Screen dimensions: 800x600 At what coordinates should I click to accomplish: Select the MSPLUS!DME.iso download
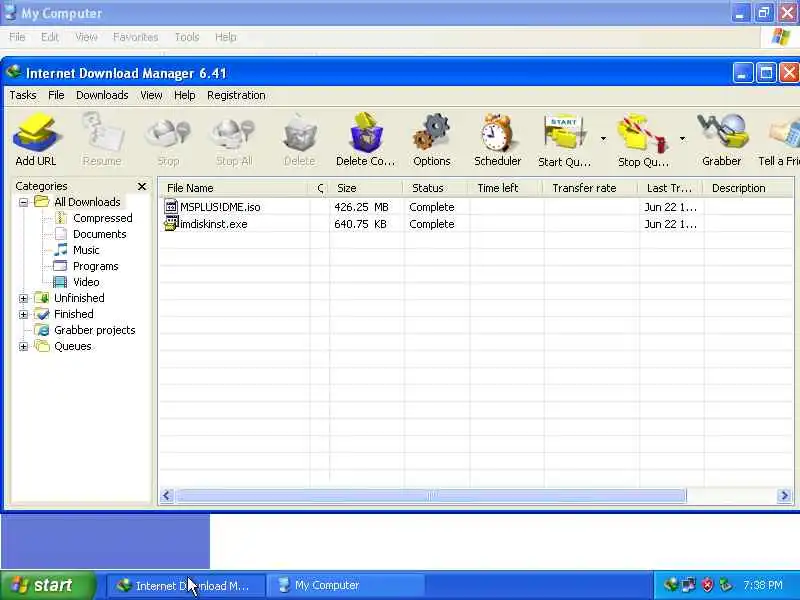tap(220, 207)
